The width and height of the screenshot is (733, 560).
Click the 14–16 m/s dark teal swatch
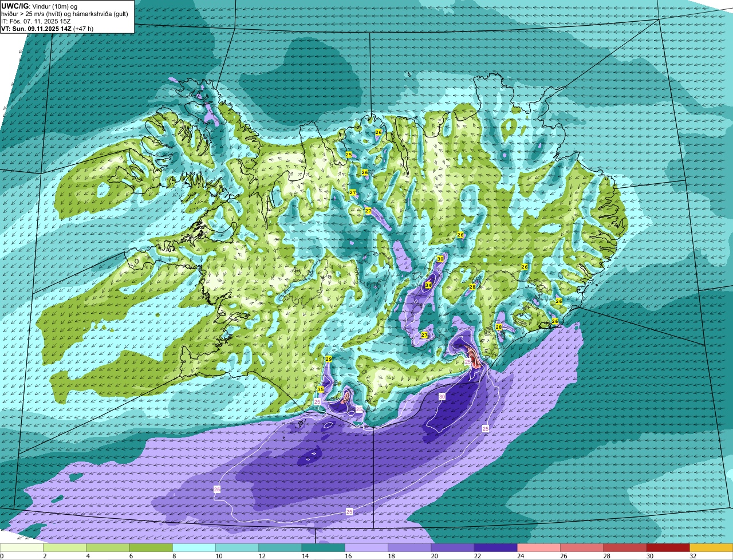click(323, 548)
